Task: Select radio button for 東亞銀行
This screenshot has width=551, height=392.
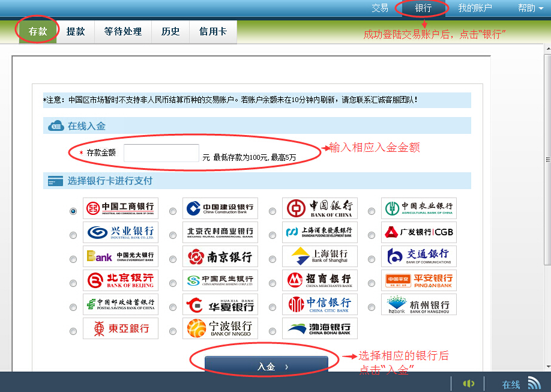Action: (73, 331)
